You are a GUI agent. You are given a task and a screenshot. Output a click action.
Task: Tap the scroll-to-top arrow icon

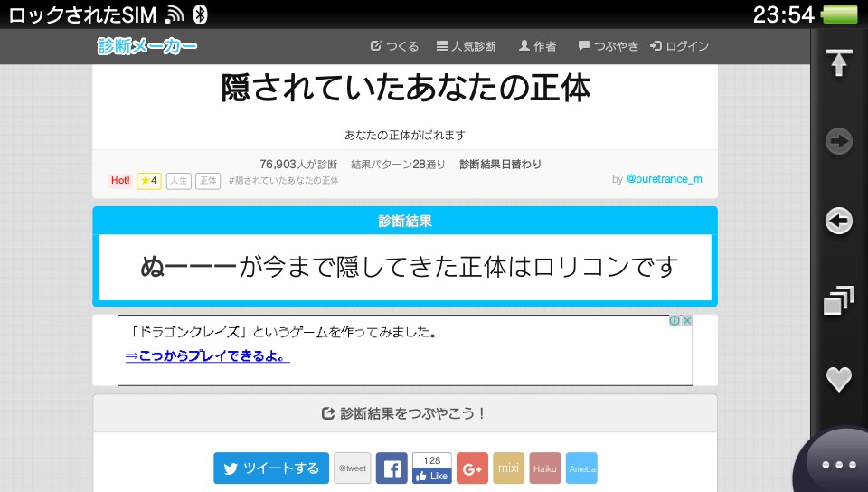839,62
